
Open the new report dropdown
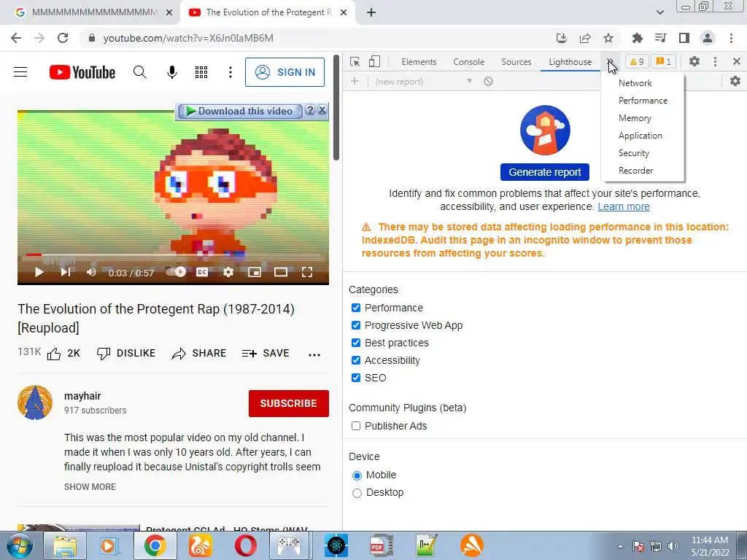[x=424, y=82]
